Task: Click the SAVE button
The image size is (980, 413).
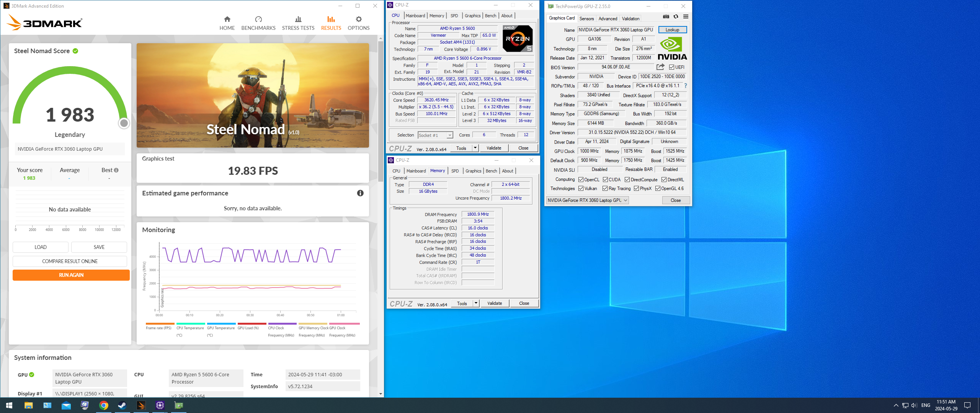Action: pos(99,247)
